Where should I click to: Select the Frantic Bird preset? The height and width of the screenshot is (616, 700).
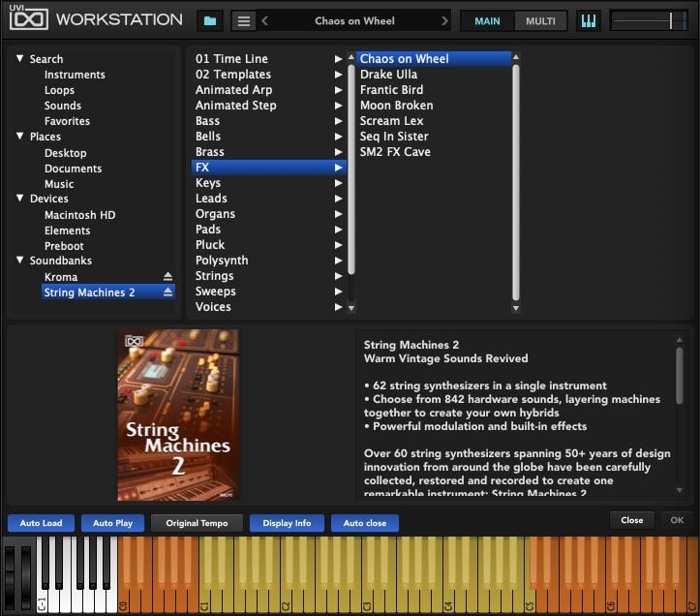pos(434,90)
